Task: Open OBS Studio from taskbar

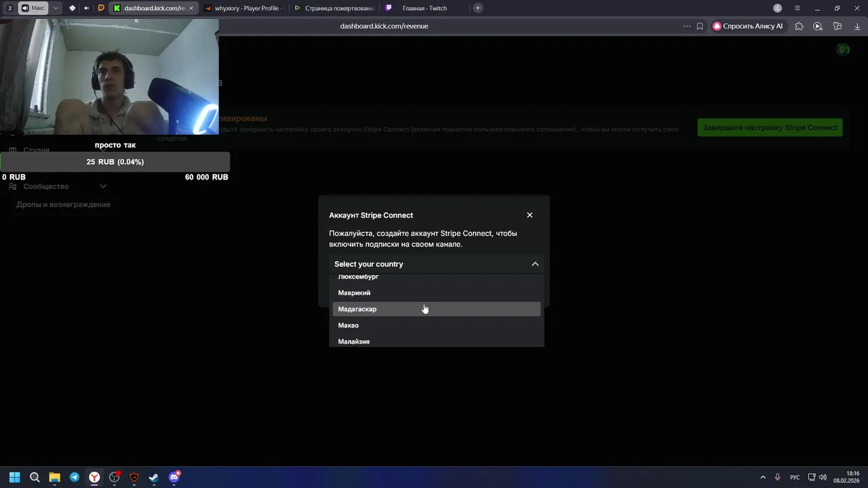Action: tap(114, 477)
